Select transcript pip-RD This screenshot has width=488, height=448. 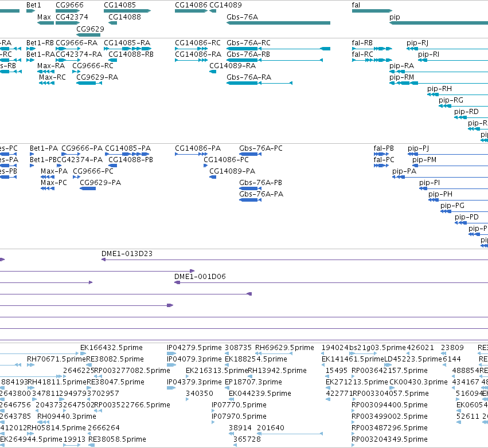coord(466,112)
